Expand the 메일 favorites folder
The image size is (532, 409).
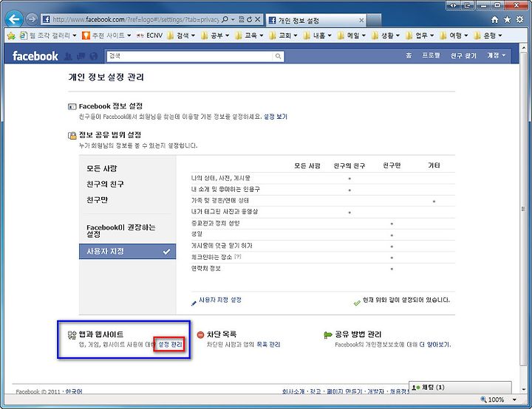352,35
